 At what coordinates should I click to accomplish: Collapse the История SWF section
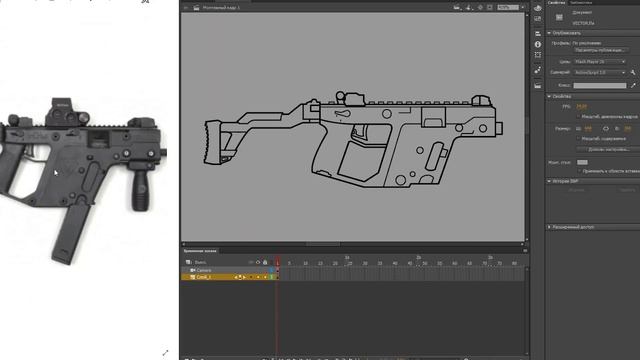(549, 181)
